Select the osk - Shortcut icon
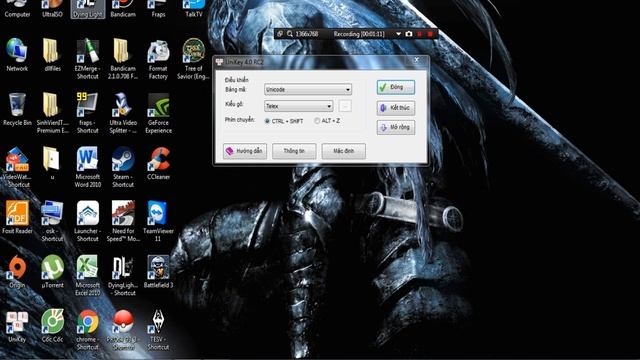This screenshot has height=360, width=640. 52,222
